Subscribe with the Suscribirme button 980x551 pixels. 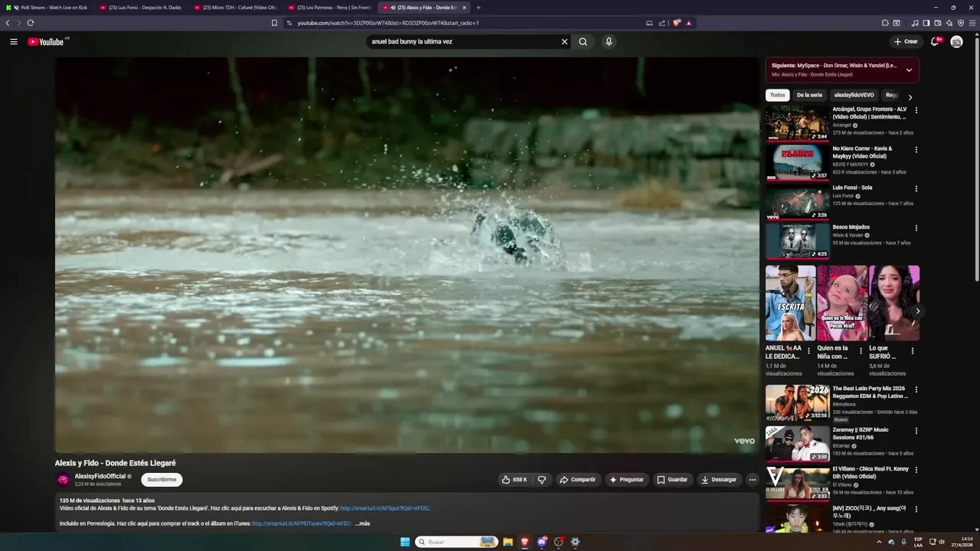[162, 480]
